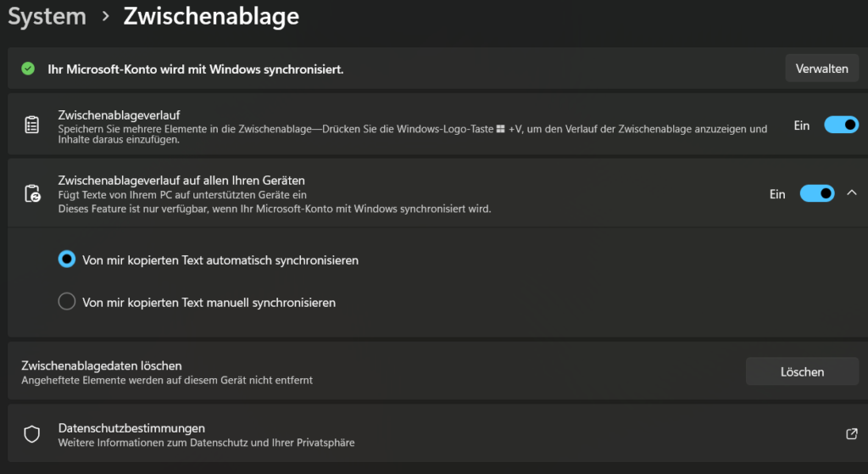Screen dimensions: 868x474
Task: Click the green sync status checkmark icon
Action: click(x=28, y=69)
